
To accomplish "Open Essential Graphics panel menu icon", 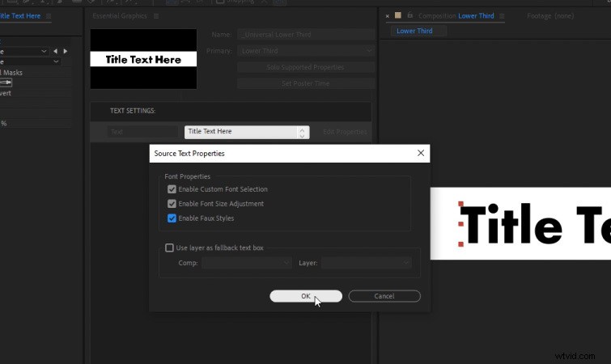I will click(156, 16).
